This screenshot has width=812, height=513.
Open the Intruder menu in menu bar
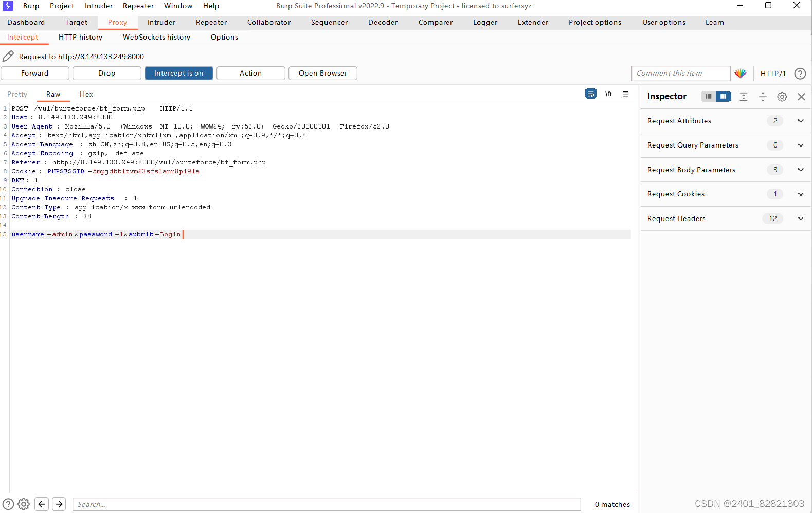coord(99,6)
